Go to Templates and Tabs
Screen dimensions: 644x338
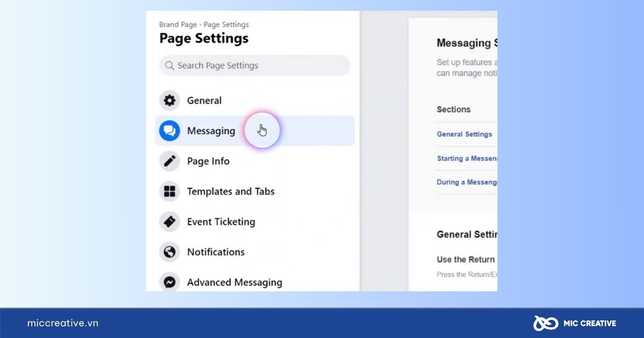[255, 192]
